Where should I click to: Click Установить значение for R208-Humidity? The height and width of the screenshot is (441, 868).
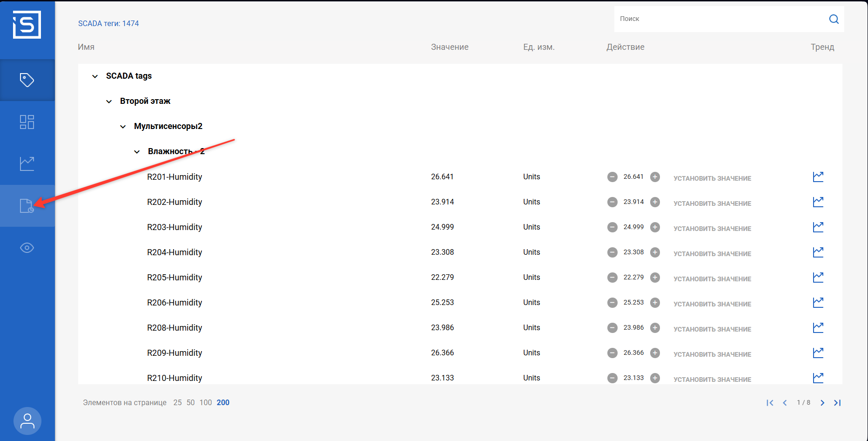point(712,329)
